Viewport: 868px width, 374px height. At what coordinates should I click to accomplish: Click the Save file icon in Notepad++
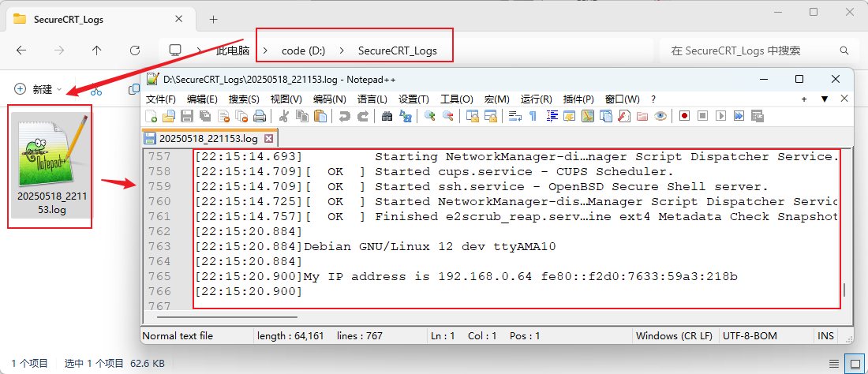187,116
